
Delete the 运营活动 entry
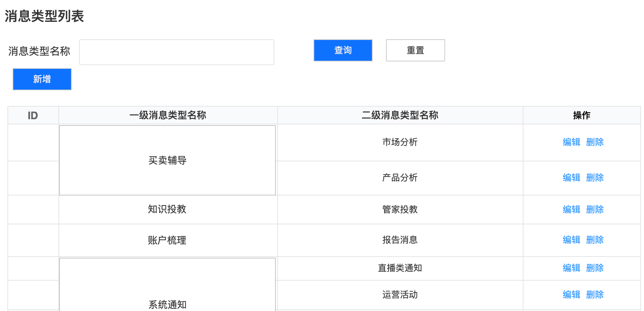click(x=594, y=295)
